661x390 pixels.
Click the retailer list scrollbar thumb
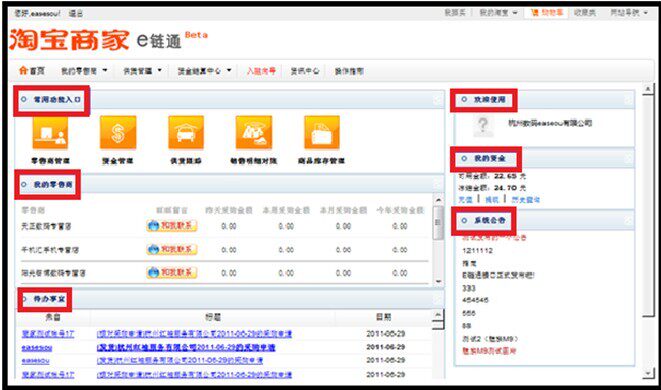point(438,222)
